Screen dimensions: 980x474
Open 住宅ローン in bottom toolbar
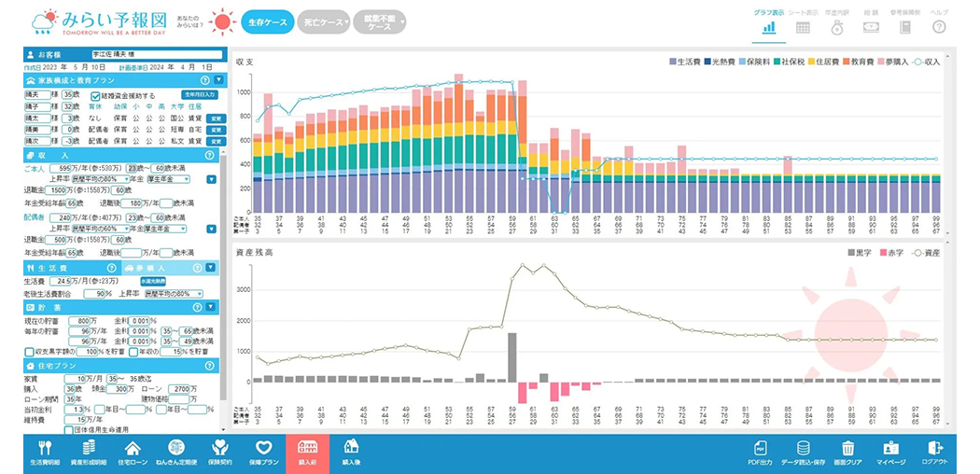(133, 453)
